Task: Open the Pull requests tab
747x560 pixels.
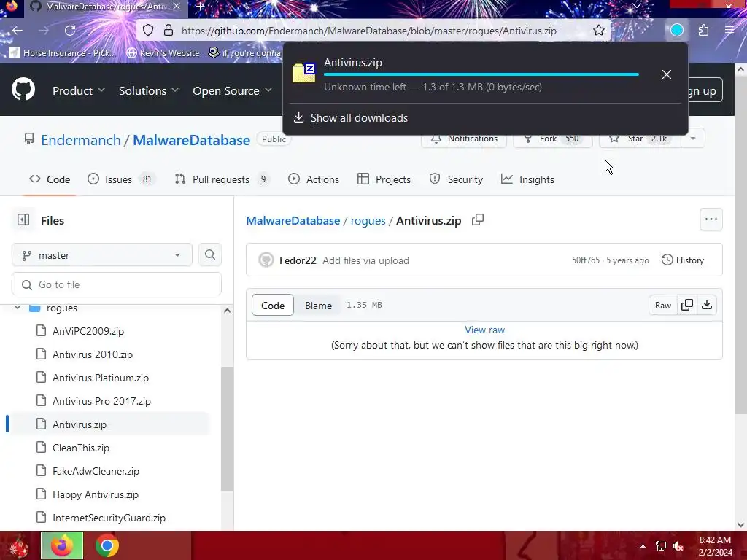Action: [222, 179]
